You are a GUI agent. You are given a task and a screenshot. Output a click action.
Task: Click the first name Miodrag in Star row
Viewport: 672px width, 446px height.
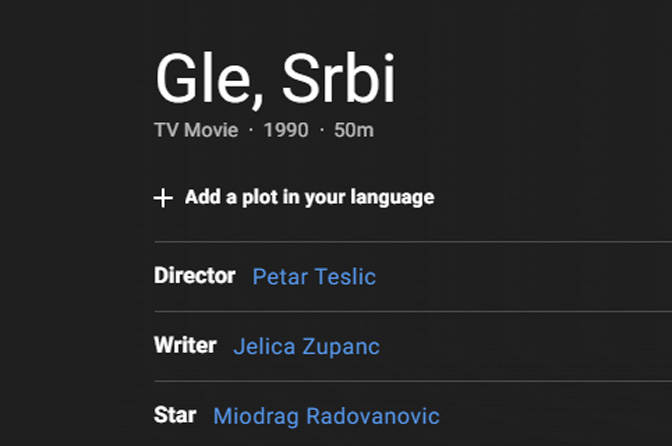click(256, 416)
